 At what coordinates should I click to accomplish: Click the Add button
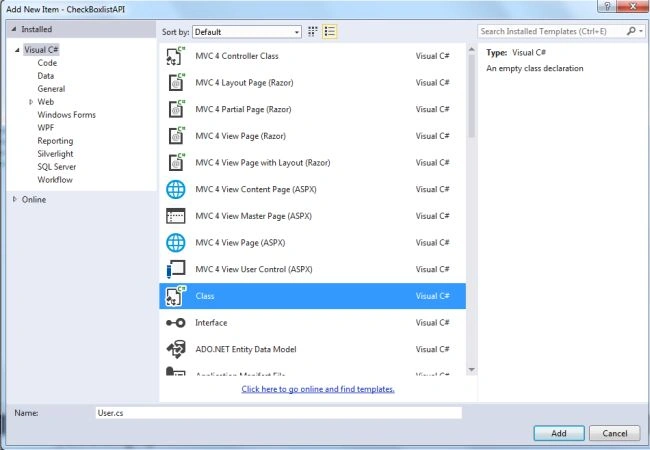pyautogui.click(x=559, y=433)
